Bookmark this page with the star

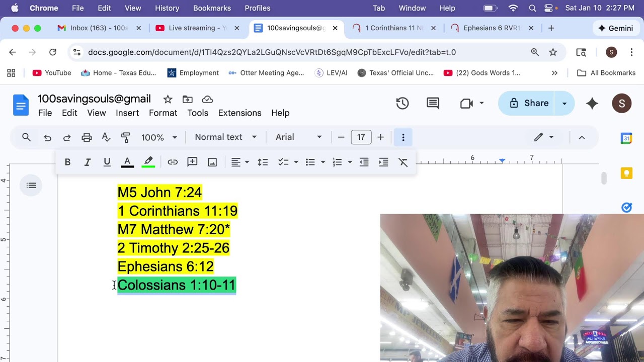553,52
